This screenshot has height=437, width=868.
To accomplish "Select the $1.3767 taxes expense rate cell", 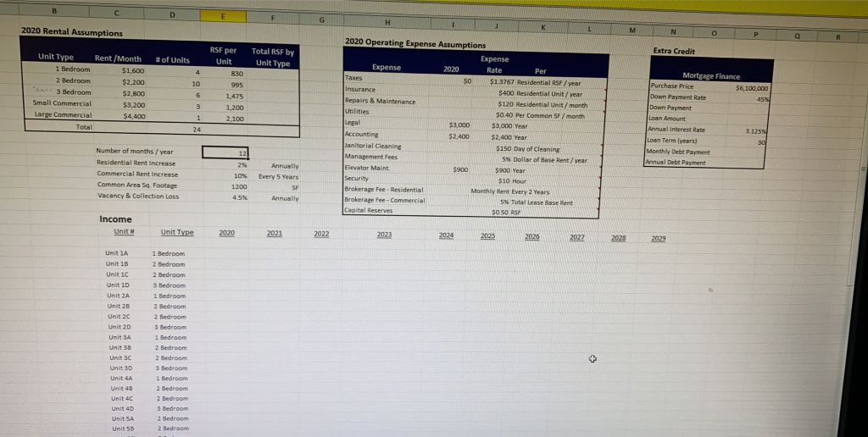I will [502, 82].
